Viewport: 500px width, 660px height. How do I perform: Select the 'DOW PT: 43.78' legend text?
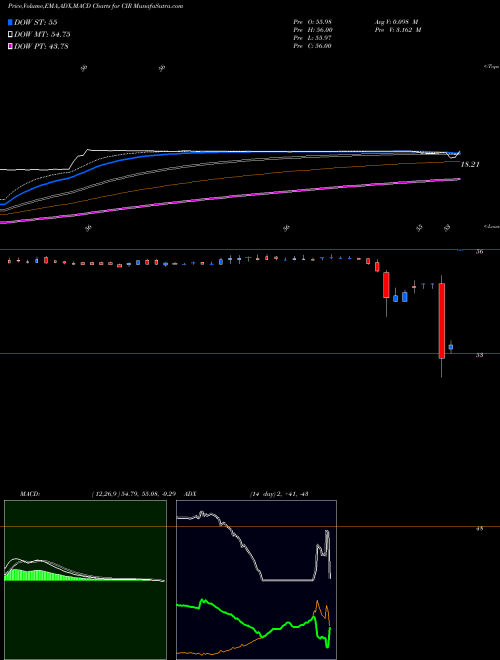pos(41,47)
